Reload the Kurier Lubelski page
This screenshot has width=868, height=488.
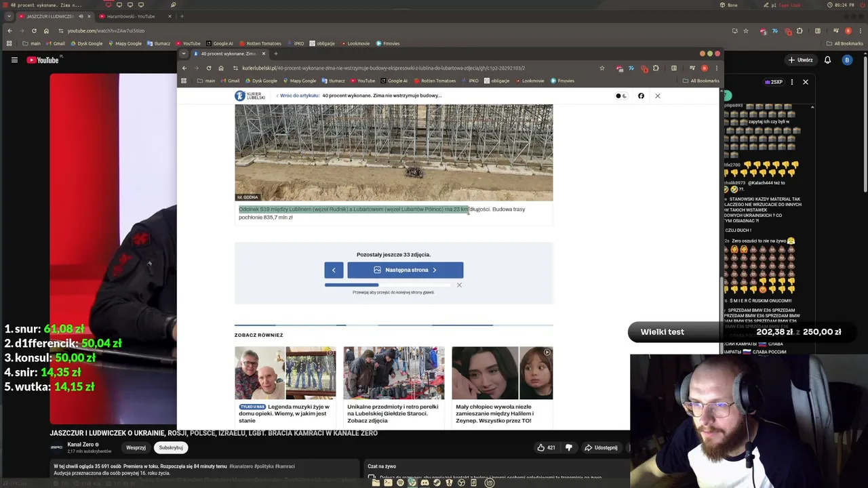pyautogui.click(x=209, y=68)
